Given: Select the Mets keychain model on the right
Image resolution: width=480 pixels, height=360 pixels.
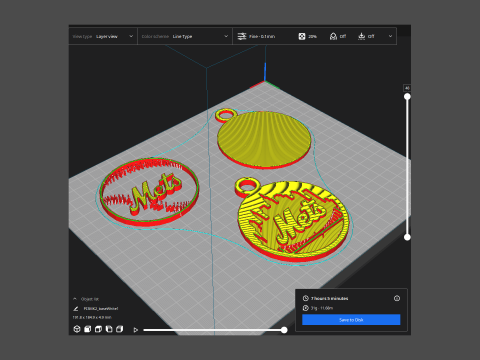Looking at the screenshot, I should pyautogui.click(x=293, y=220).
